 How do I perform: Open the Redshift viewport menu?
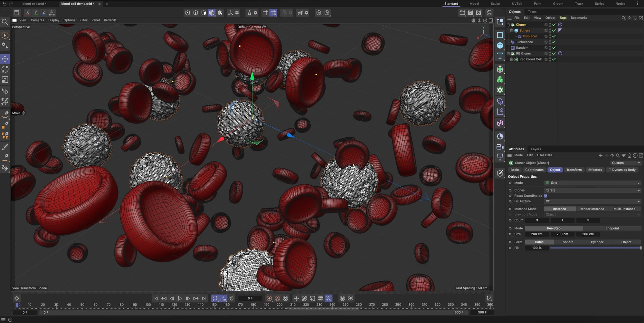pos(110,20)
